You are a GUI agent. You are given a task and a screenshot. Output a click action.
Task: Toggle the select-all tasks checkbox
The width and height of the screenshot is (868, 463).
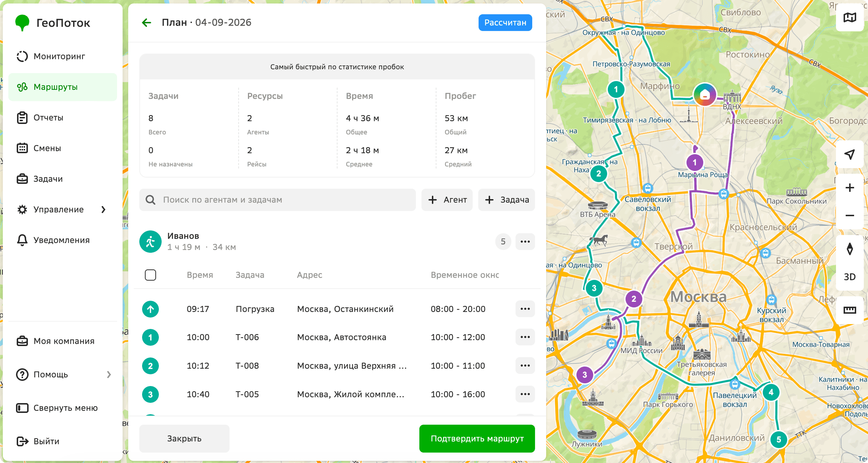[x=150, y=275]
